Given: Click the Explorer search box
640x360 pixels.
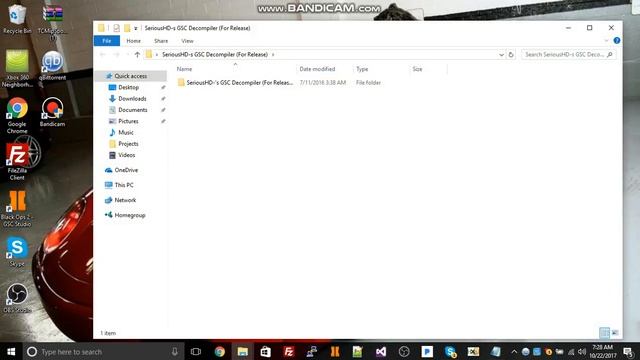Looking at the screenshot, I should pos(568,54).
